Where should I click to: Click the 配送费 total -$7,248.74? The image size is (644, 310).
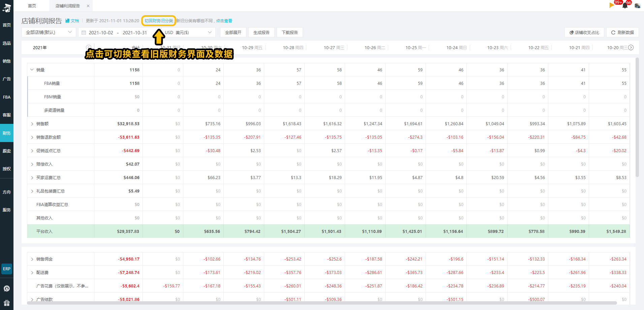pyautogui.click(x=129, y=272)
